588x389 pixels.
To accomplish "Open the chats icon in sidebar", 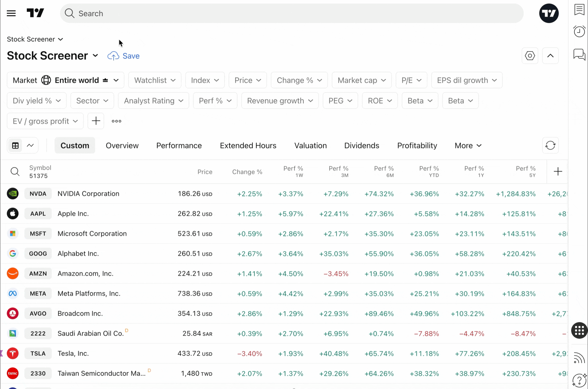I will click(579, 54).
